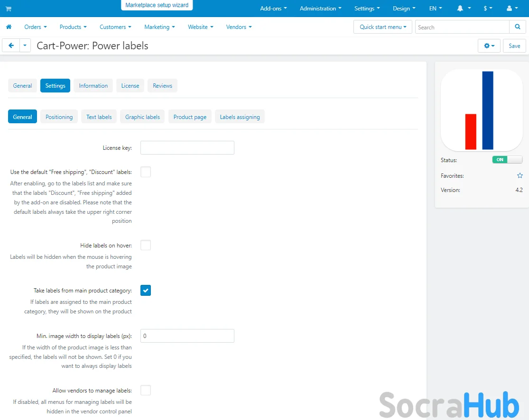Open the Labels assigning tab
Image resolution: width=529 pixels, height=420 pixels.
click(240, 117)
